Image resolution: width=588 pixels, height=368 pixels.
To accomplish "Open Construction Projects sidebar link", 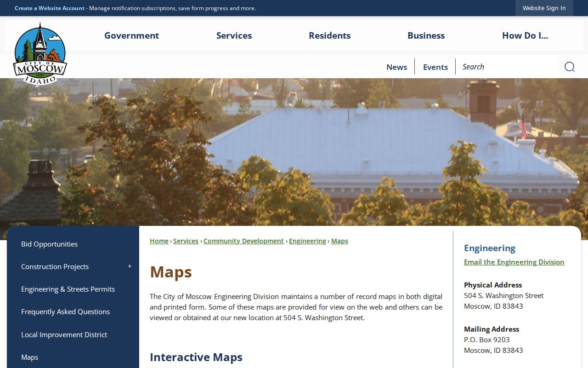I will [55, 266].
